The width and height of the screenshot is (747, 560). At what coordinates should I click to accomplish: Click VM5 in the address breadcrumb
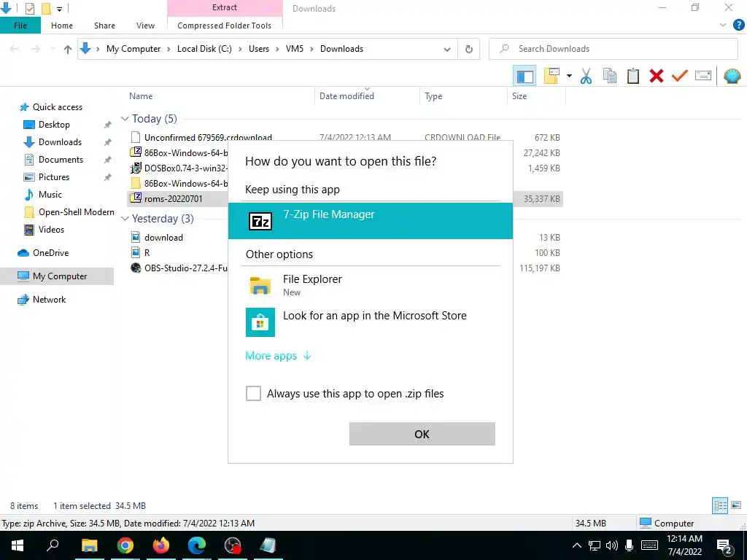[x=295, y=49]
